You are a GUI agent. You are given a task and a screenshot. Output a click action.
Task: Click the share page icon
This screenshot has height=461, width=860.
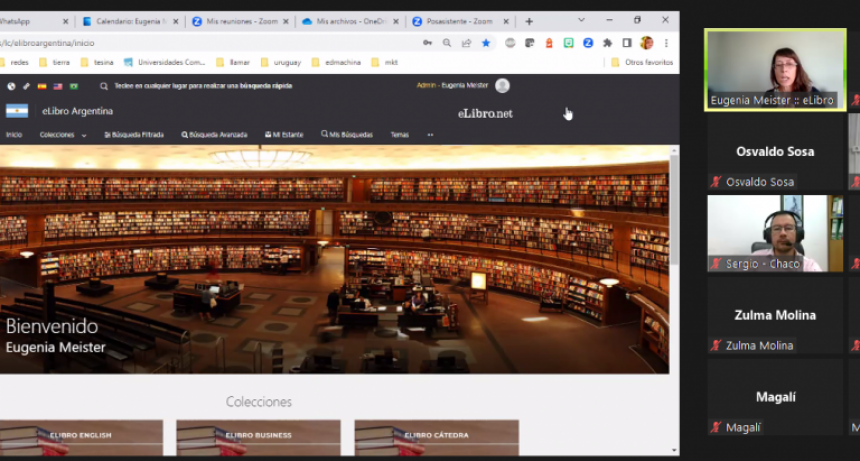[466, 43]
